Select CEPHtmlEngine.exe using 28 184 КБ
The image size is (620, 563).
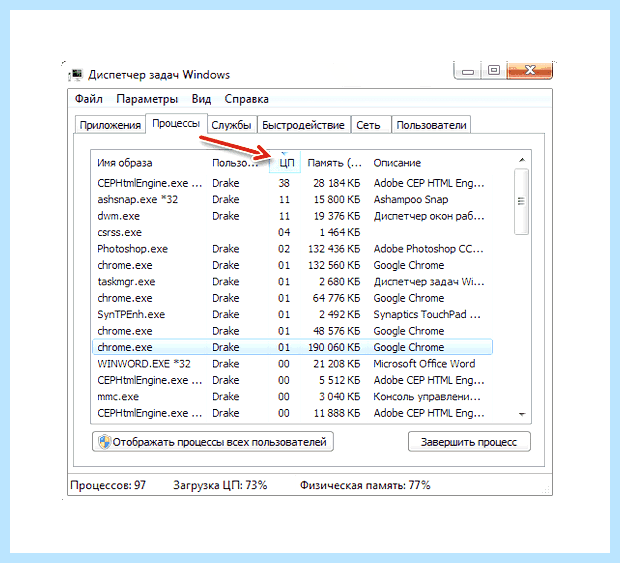[293, 183]
